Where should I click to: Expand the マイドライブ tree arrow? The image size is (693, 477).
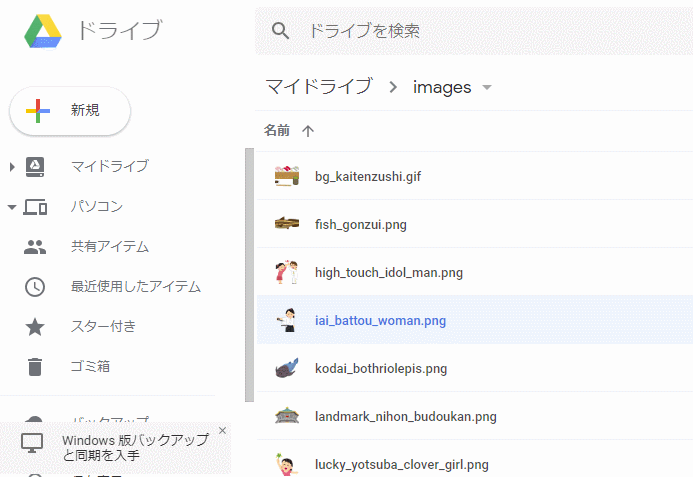pos(12,167)
